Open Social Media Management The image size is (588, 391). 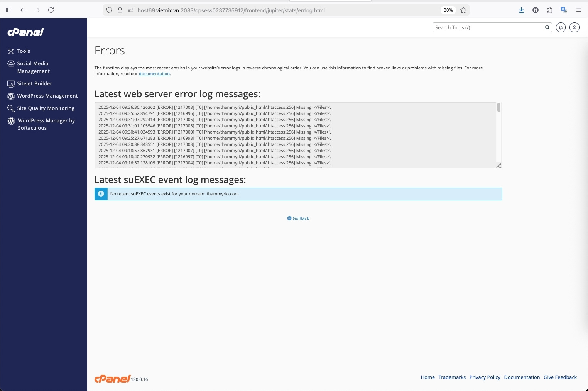point(33,67)
